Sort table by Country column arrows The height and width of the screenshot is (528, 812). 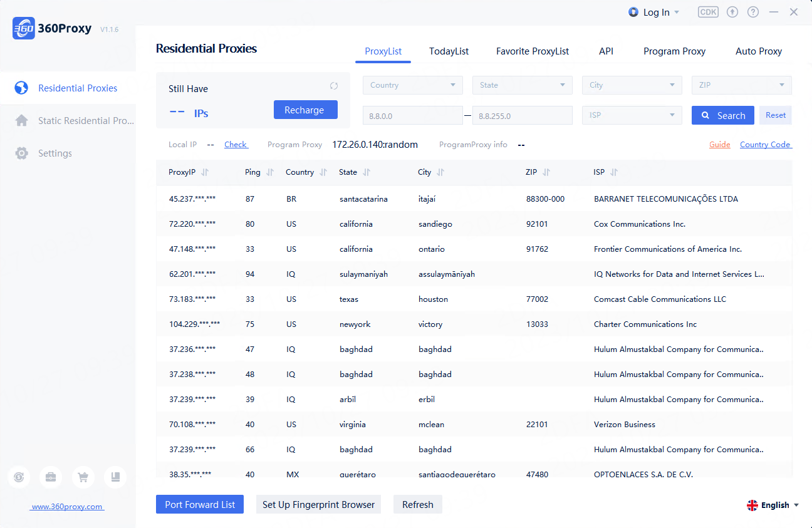tap(323, 172)
